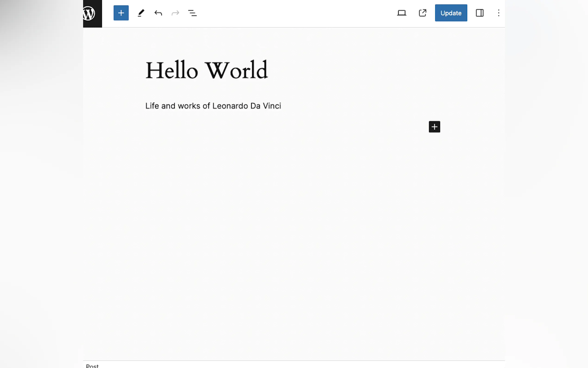Click the View Post external link icon
Image resolution: width=588 pixels, height=368 pixels.
[x=422, y=13]
